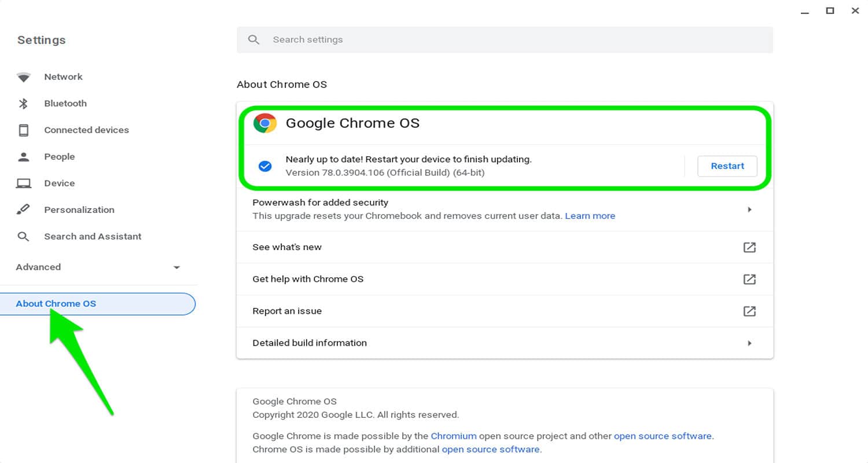Click the Device laptop icon
Image resolution: width=868 pixels, height=463 pixels.
(x=24, y=183)
